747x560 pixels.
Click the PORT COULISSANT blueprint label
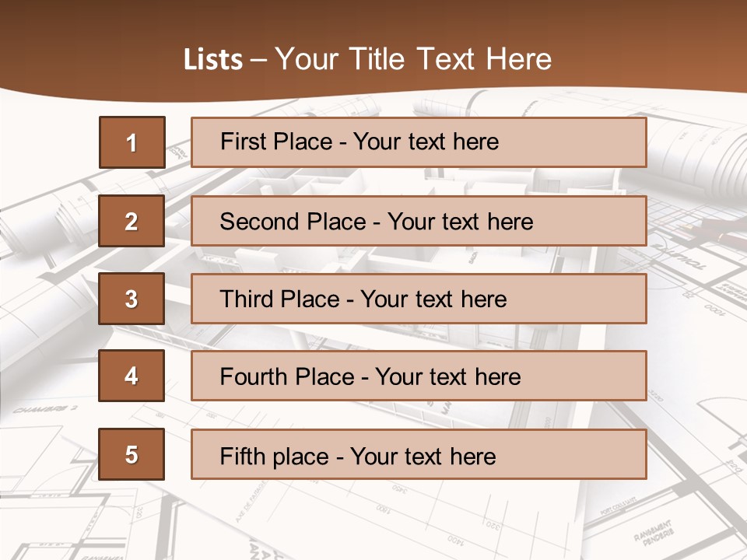pos(618,506)
